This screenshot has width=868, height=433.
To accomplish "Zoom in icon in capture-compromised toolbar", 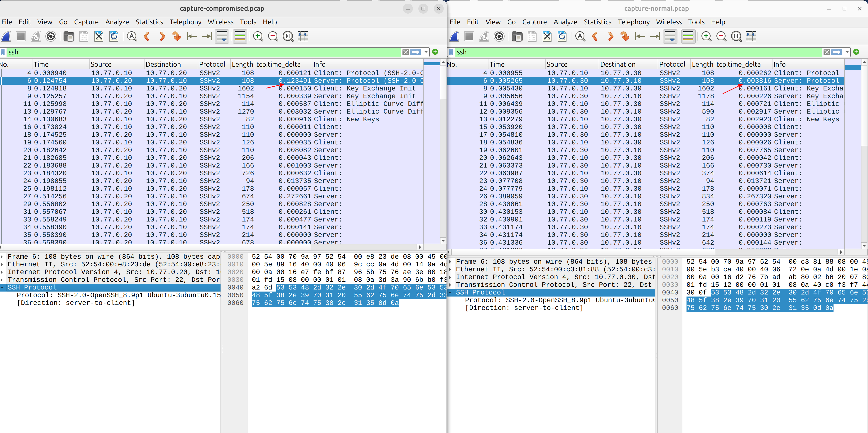I will click(258, 36).
